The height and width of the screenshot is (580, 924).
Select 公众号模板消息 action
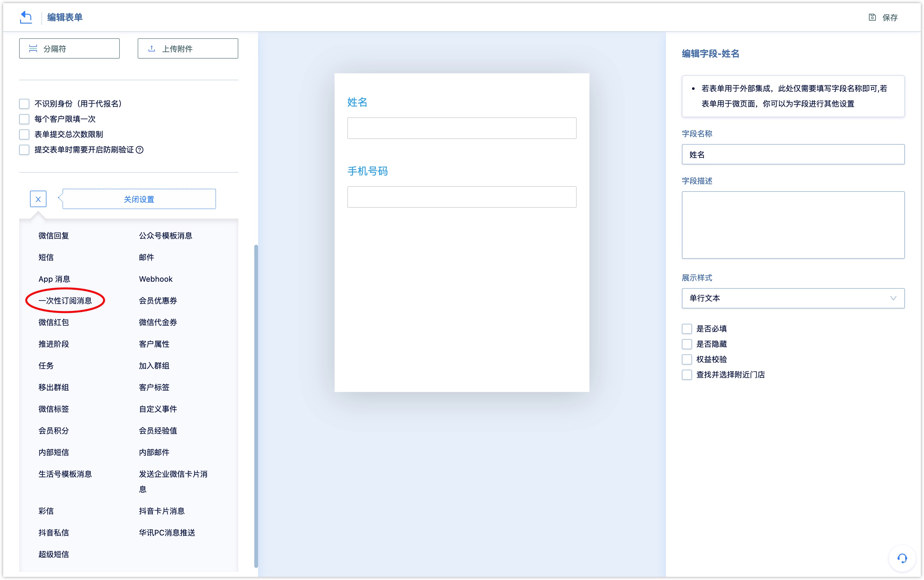pyautogui.click(x=166, y=236)
